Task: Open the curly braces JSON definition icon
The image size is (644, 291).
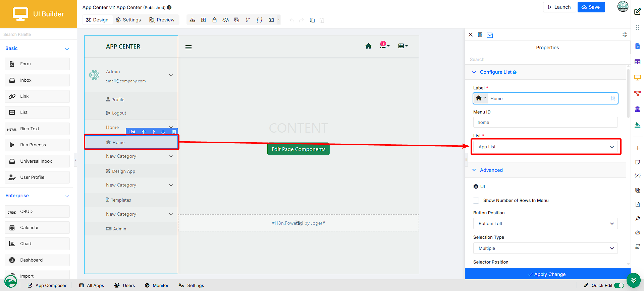Action: coord(259,20)
